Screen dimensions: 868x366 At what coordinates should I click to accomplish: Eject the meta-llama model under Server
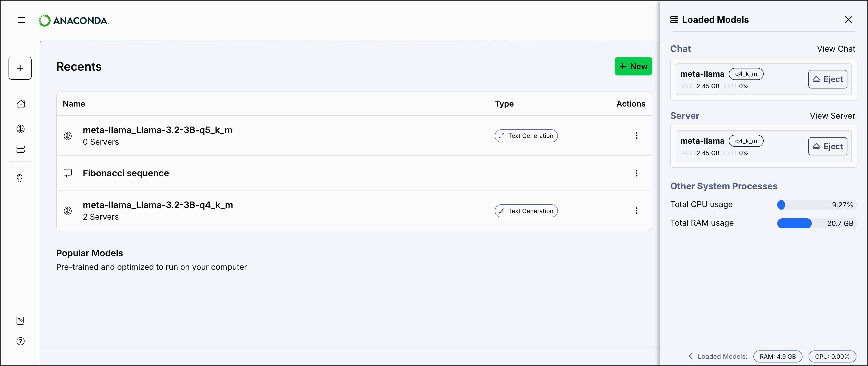tap(828, 146)
